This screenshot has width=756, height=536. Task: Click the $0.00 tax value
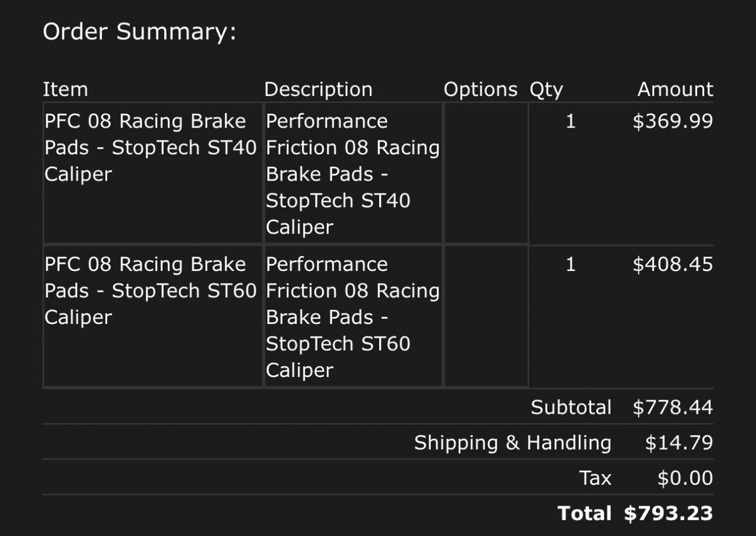[x=685, y=478]
